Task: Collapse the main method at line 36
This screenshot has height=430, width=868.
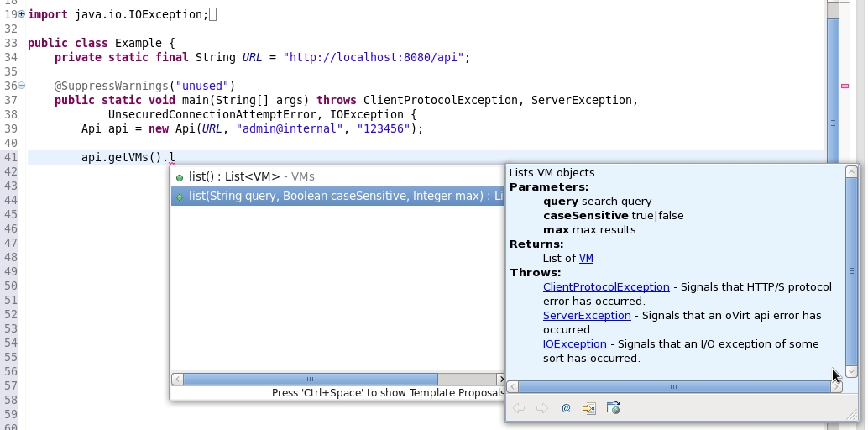Action: coord(22,86)
